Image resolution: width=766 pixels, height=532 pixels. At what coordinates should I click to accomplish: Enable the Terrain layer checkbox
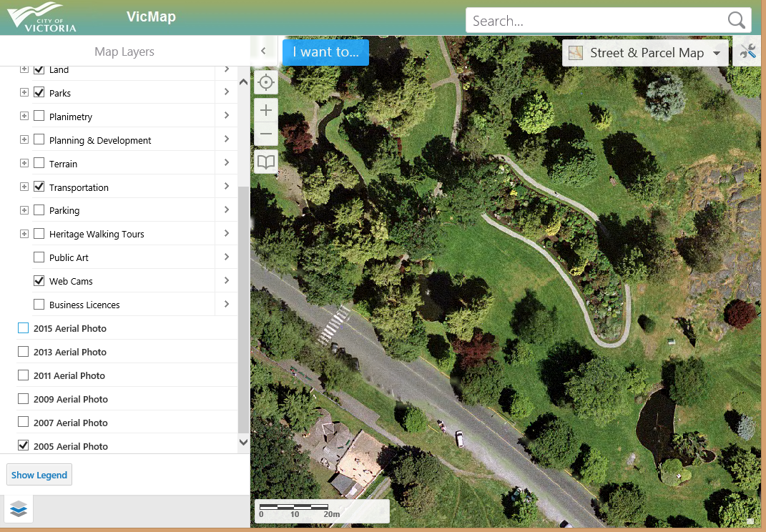(39, 163)
